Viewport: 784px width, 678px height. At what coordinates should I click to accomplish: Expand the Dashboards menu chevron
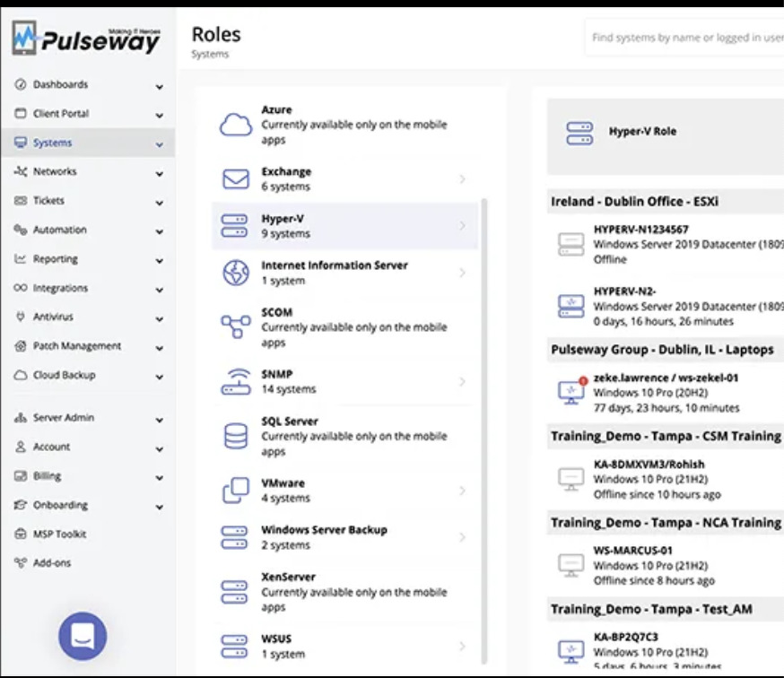(x=159, y=86)
